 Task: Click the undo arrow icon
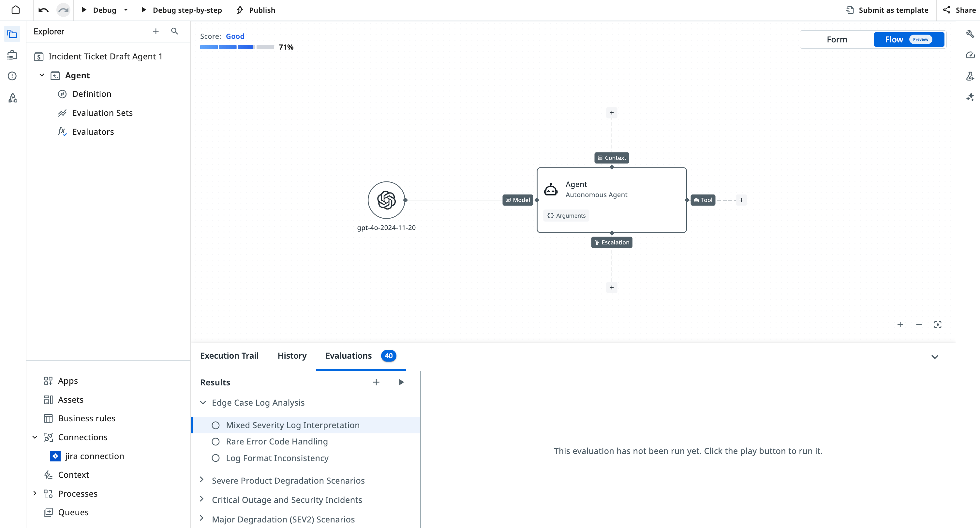click(x=43, y=10)
